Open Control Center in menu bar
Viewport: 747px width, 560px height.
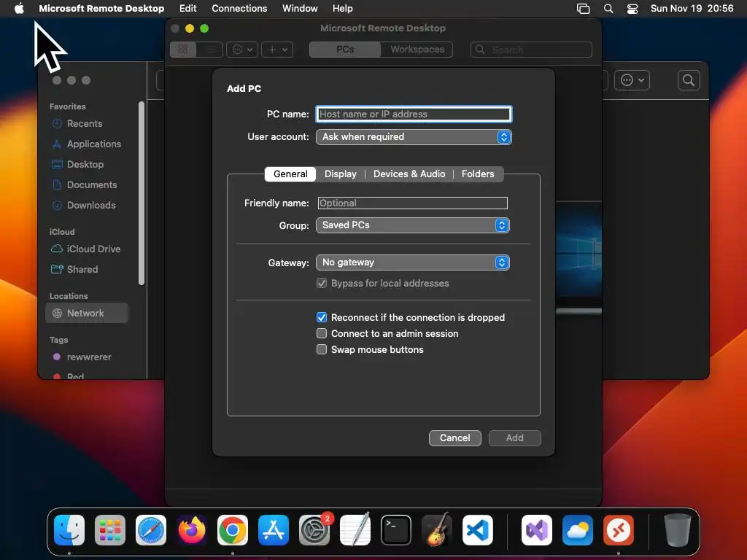click(632, 9)
